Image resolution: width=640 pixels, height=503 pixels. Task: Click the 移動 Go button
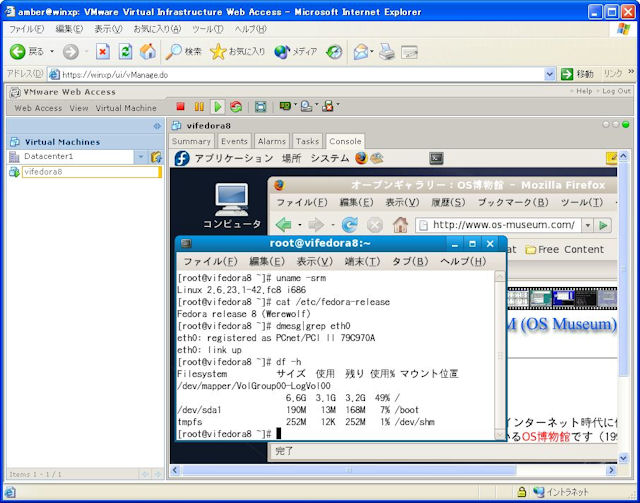tap(577, 74)
